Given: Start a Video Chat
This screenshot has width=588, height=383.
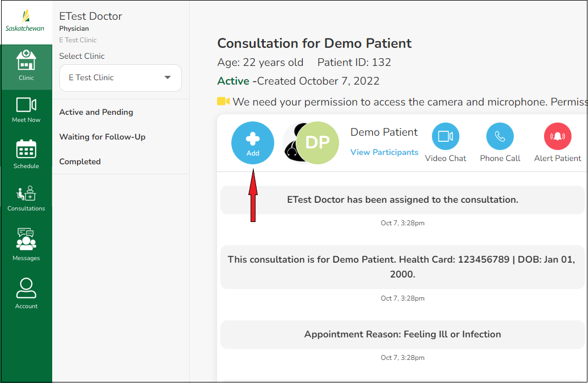Looking at the screenshot, I should click(x=445, y=137).
